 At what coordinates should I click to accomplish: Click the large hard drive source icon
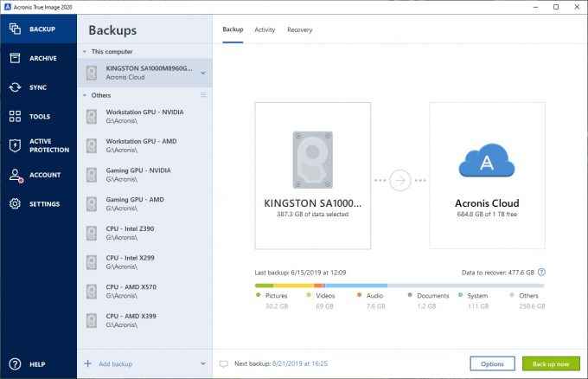point(313,159)
